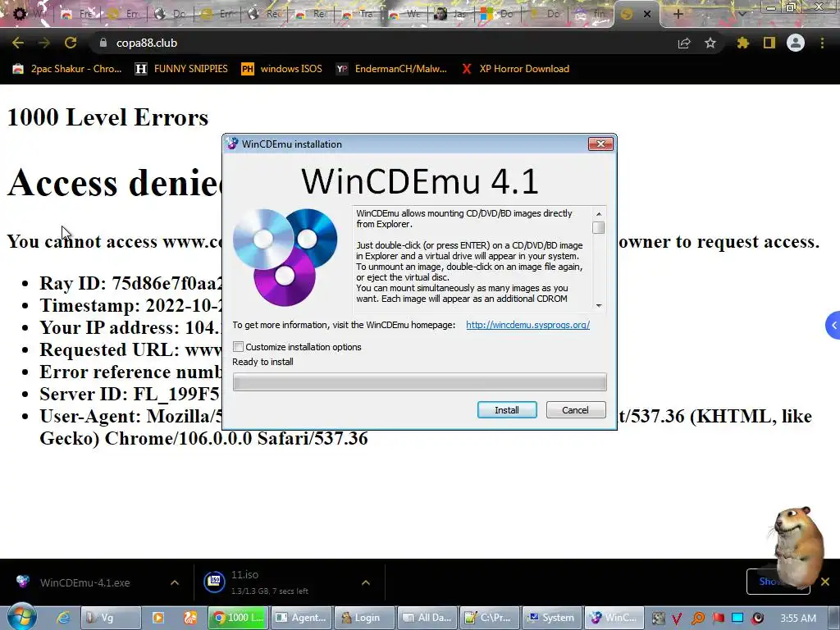The image size is (840, 630).
Task: Switch to the 'We' browser tab
Action: coord(404,14)
